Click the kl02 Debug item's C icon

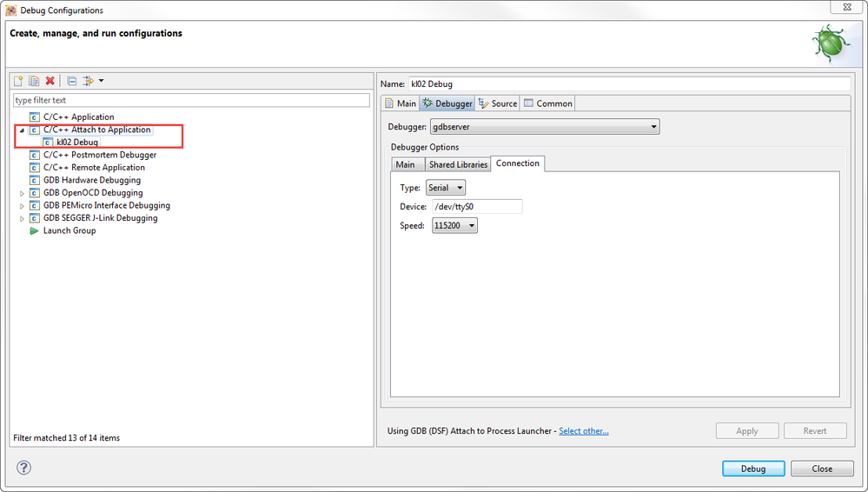point(48,143)
